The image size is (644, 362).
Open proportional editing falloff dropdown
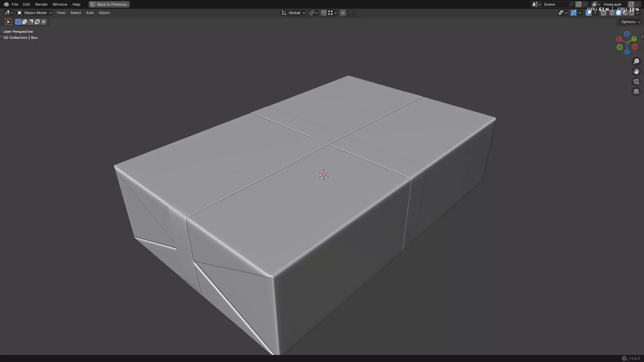pos(352,13)
